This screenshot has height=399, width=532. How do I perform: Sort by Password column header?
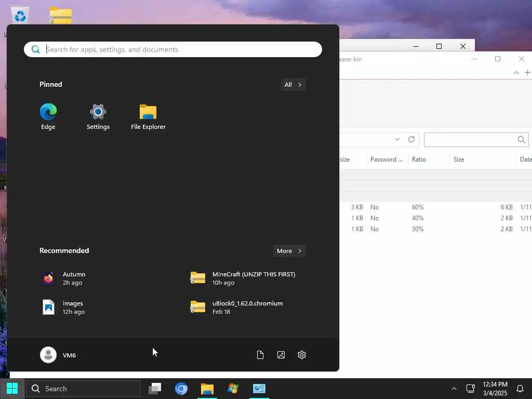coord(387,159)
